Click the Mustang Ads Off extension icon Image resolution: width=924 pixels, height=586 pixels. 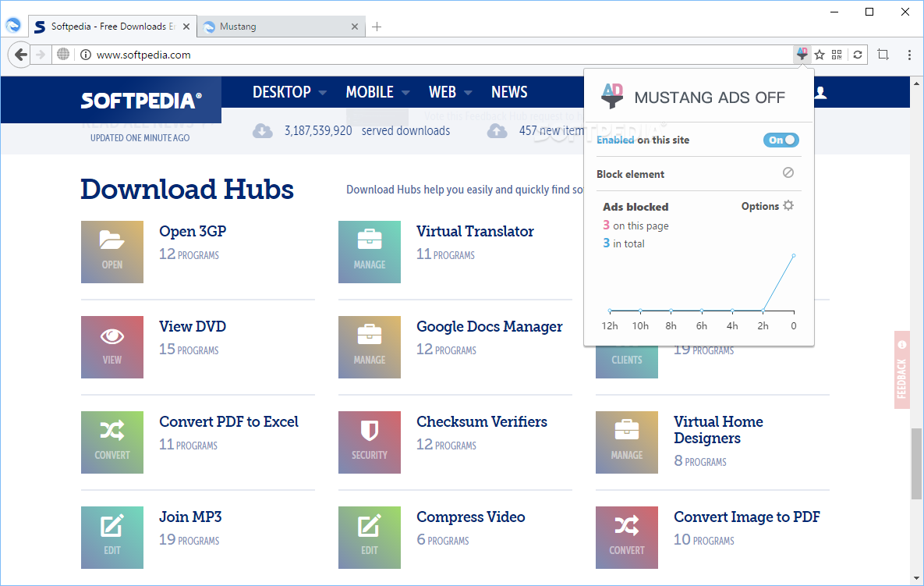[x=802, y=55]
